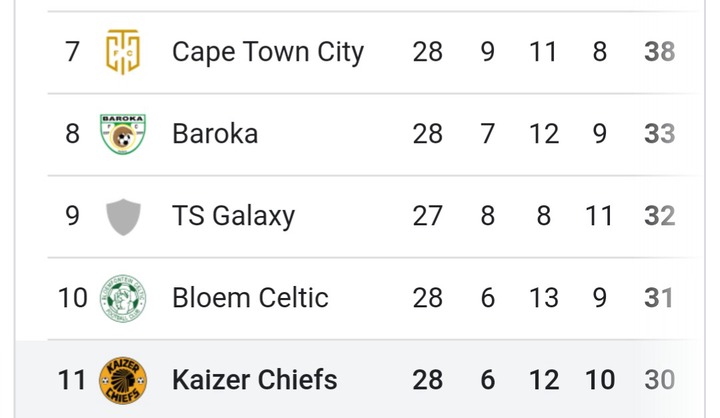Click position number 9 in the standings
This screenshot has width=720, height=418.
[72, 216]
